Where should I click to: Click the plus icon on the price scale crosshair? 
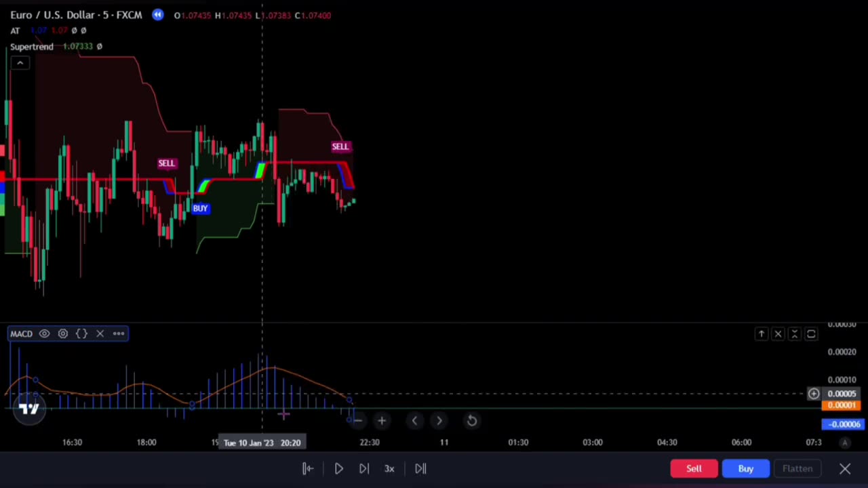pos(814,394)
